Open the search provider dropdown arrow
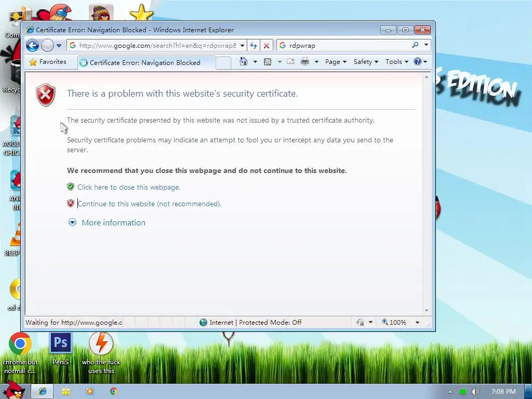The width and height of the screenshot is (532, 399). [426, 45]
